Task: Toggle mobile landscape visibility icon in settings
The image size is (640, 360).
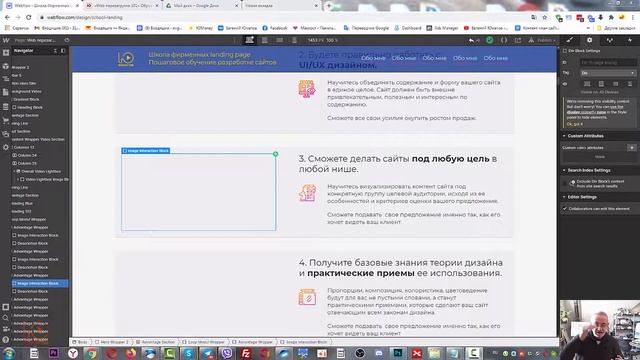Action: (616, 84)
